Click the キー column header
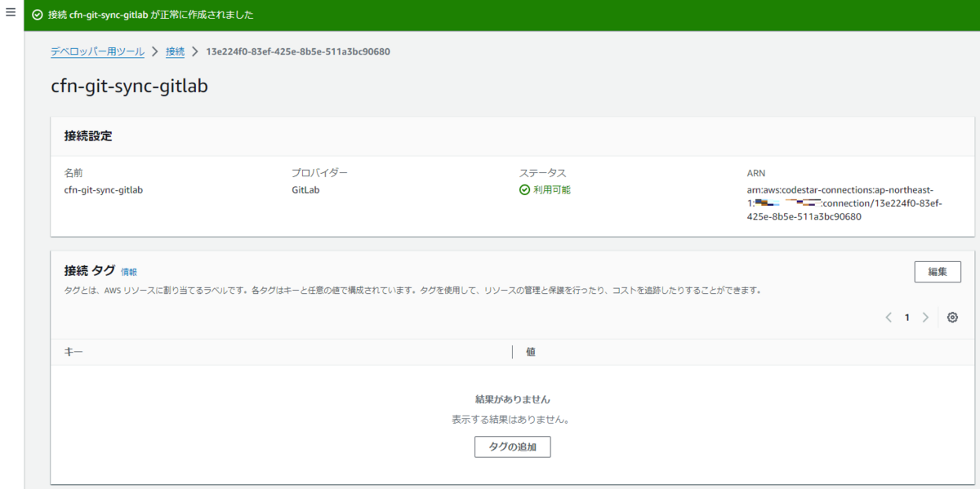980x489 pixels. [73, 352]
